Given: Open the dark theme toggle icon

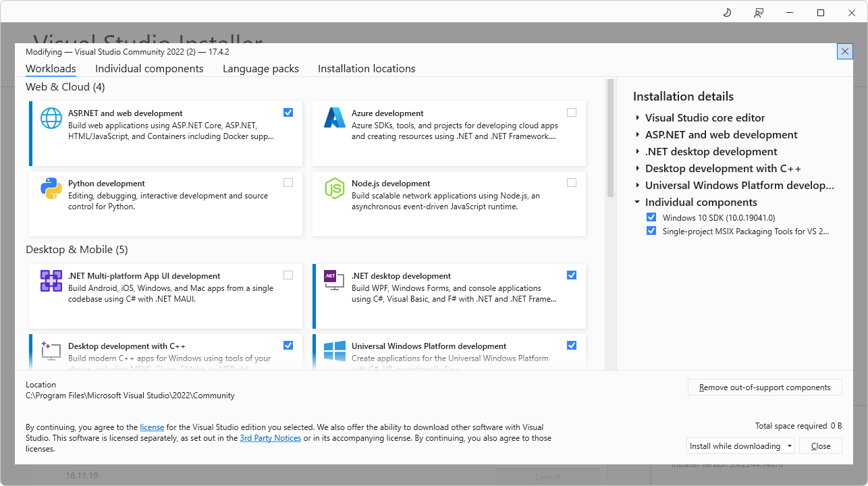Looking at the screenshot, I should (x=726, y=12).
